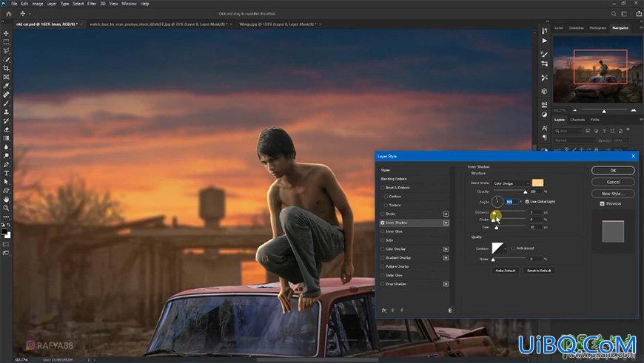Open the Search icon at top right
The image size is (644, 363).
(x=614, y=13)
